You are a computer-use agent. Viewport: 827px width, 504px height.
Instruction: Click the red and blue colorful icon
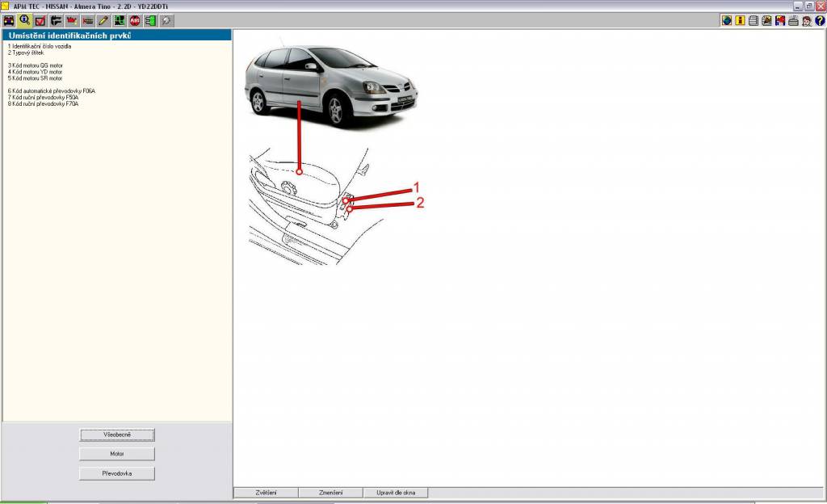780,21
